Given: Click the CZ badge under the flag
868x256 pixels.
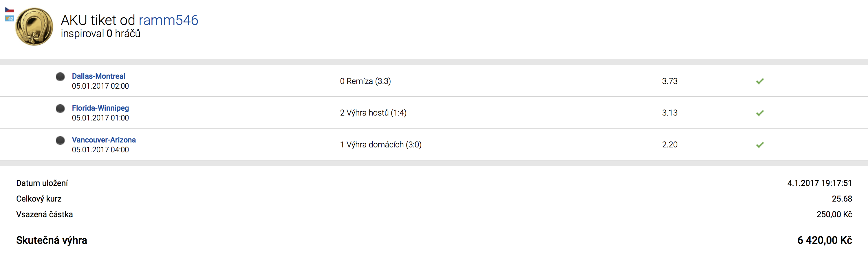Looking at the screenshot, I should click(10, 19).
